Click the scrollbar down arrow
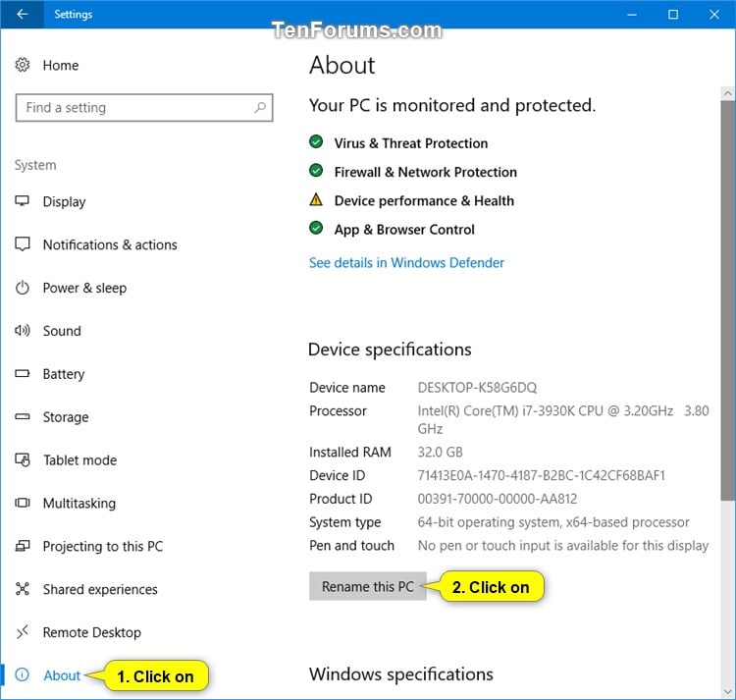This screenshot has width=736, height=700. tap(728, 691)
